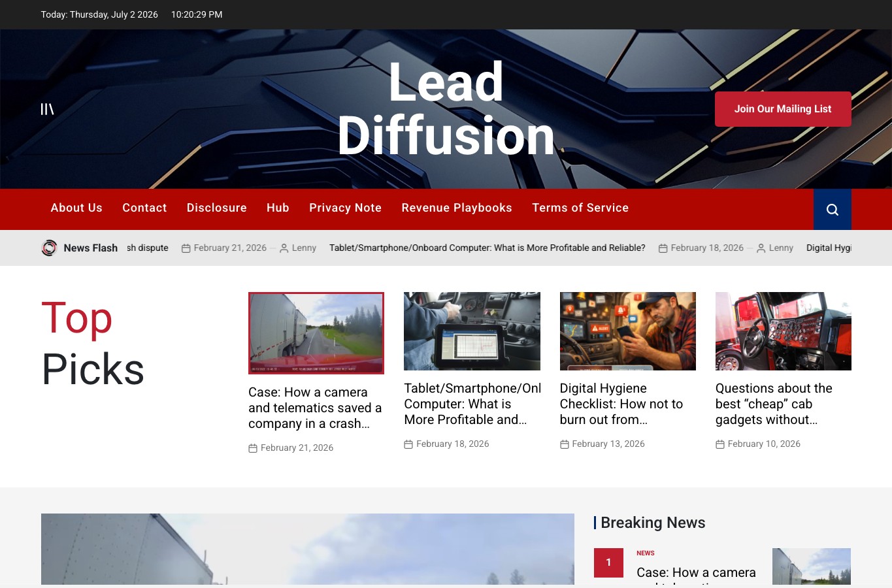Click calendar icon next to February 13, 2026
This screenshot has height=588, width=892.
click(x=565, y=444)
